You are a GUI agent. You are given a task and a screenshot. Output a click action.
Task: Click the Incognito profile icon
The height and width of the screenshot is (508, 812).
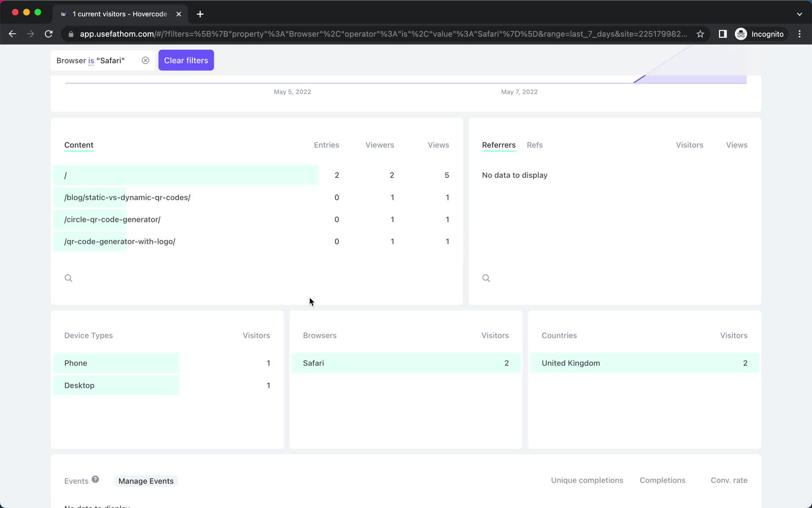tap(741, 33)
